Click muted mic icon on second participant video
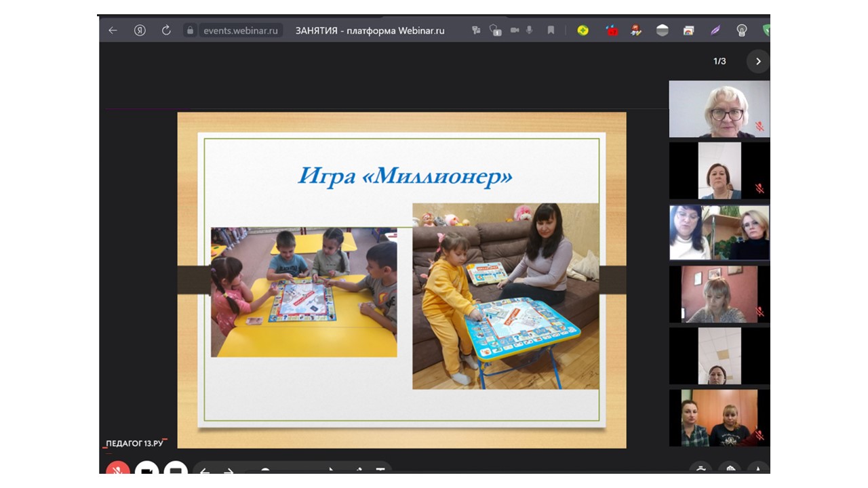Image resolution: width=868 pixels, height=488 pixels. coord(759,188)
